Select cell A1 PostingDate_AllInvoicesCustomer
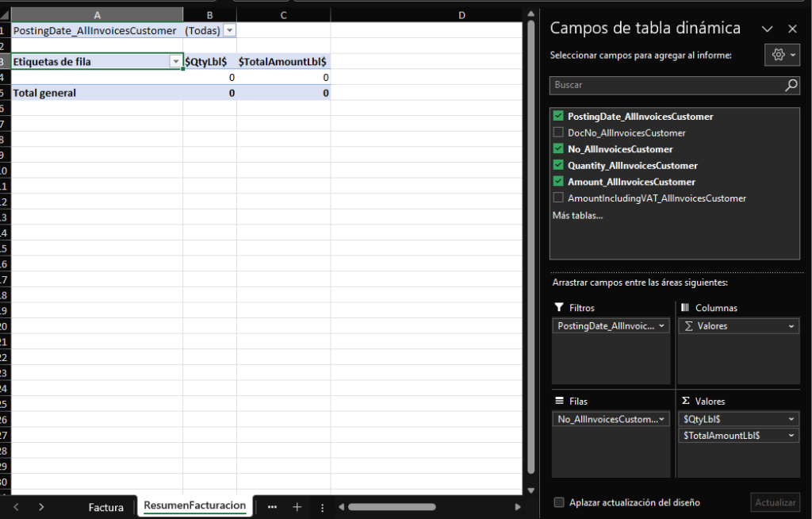The image size is (812, 519). (97, 31)
